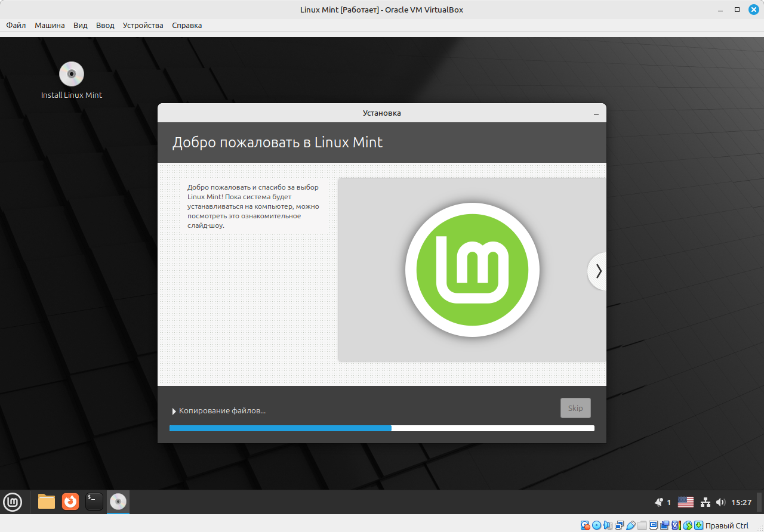Click the Show Desktop strip on the panel
The image size is (764, 532).
tap(760, 502)
